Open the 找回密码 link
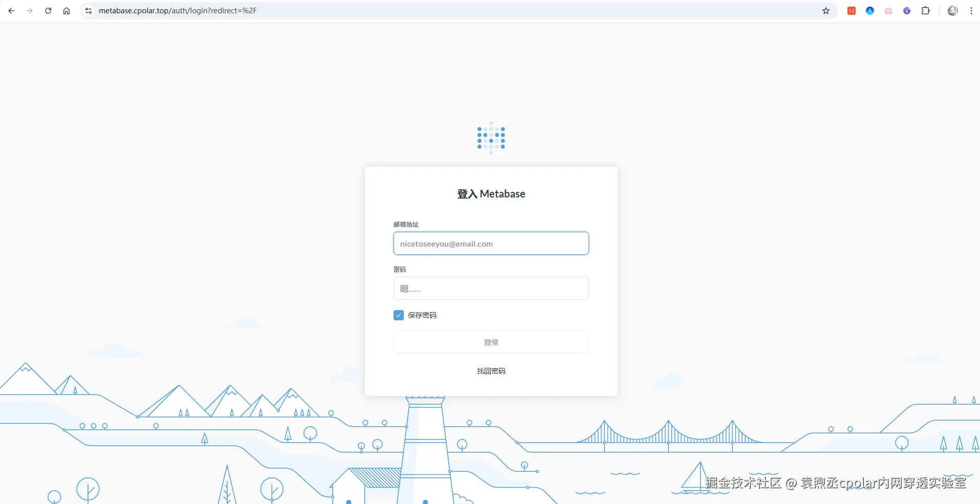 pos(491,371)
